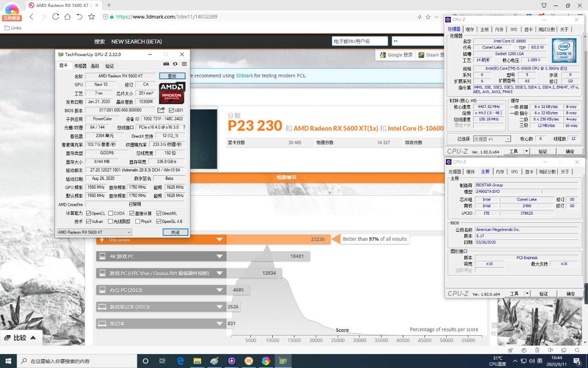
Task: Click GPU-Z 关闭 button
Action: coord(175,232)
